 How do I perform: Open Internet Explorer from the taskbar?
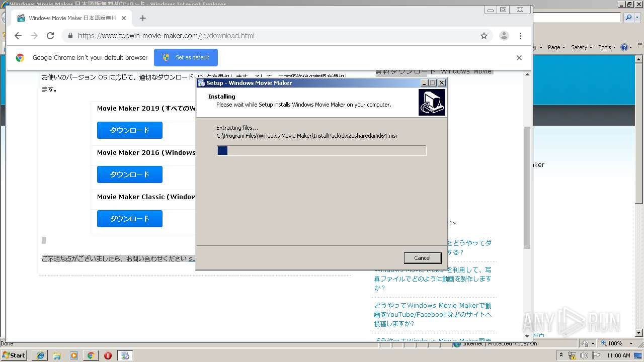(40, 355)
